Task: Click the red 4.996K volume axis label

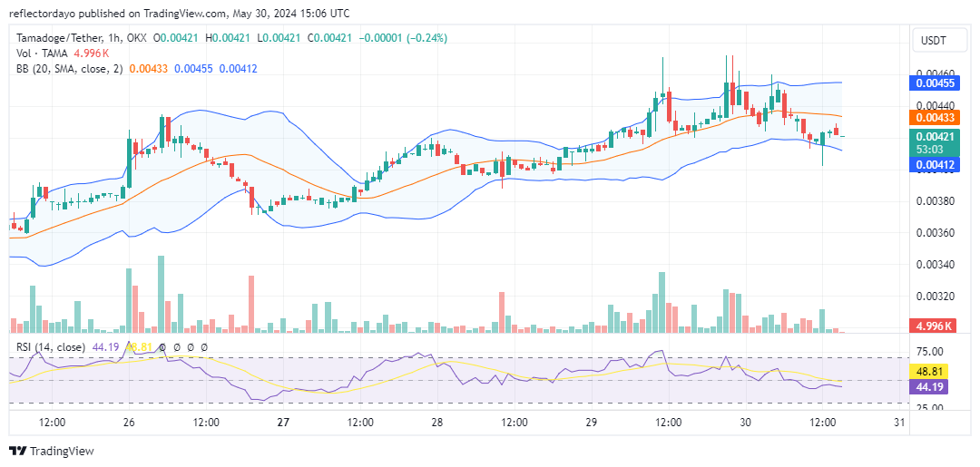Action: (x=931, y=326)
